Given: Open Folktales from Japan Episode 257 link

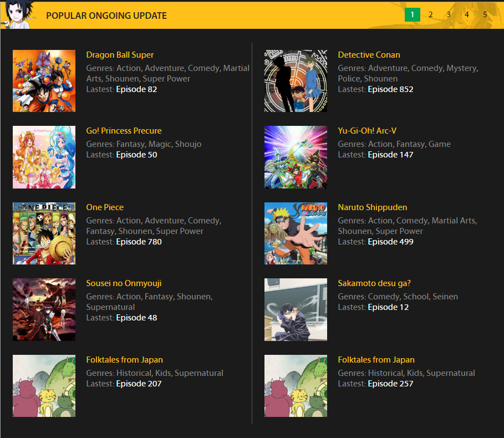Looking at the screenshot, I should click(x=390, y=384).
